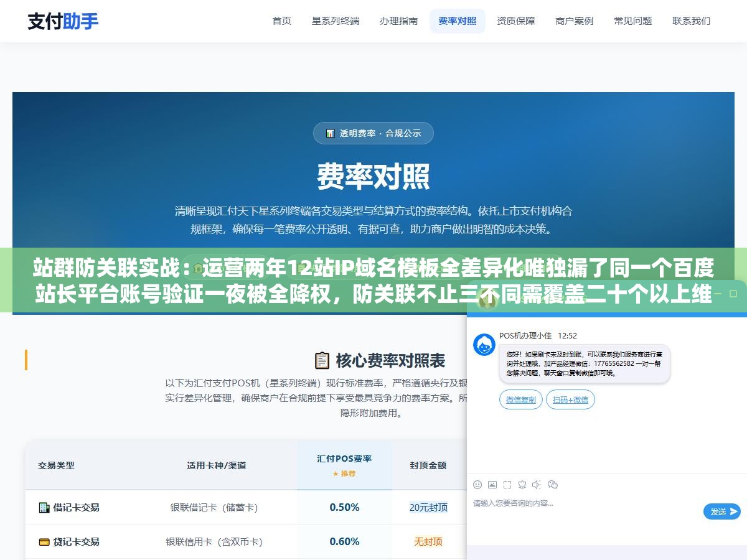Go to 办理指南 in the navigation
The width and height of the screenshot is (747, 560).
399,21
